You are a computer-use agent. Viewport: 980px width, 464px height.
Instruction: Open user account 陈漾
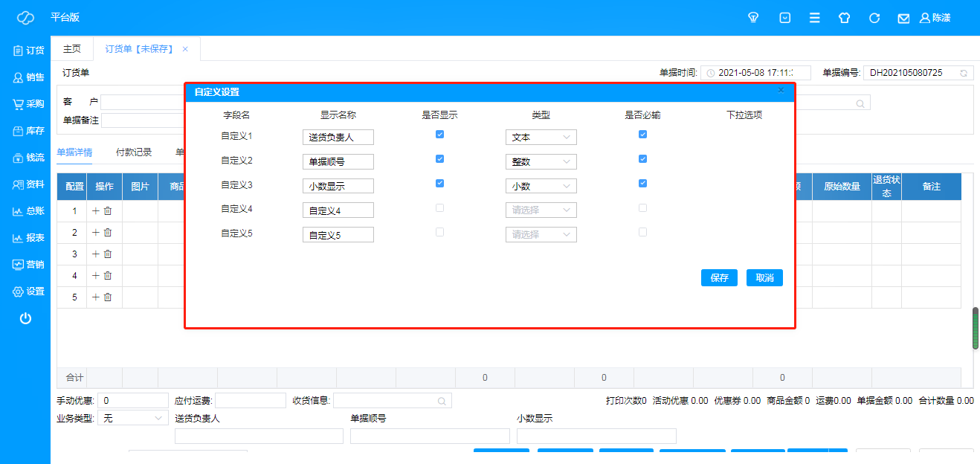(x=935, y=18)
